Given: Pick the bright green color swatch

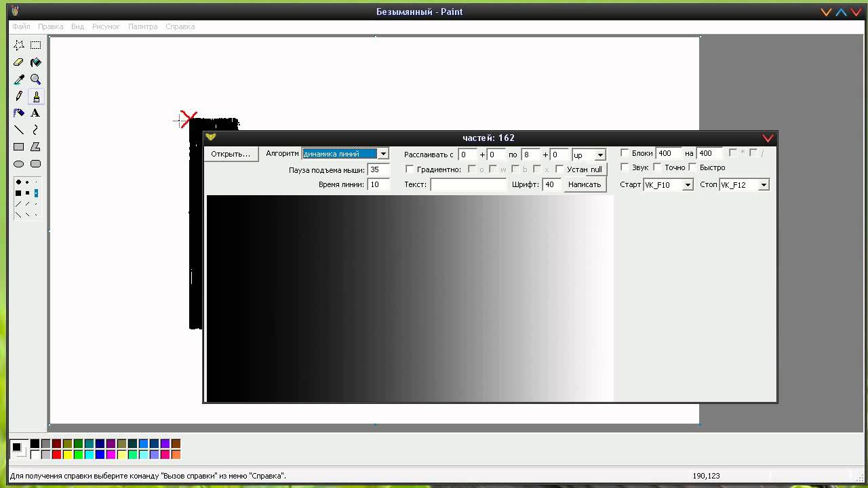Looking at the screenshot, I should tap(78, 455).
